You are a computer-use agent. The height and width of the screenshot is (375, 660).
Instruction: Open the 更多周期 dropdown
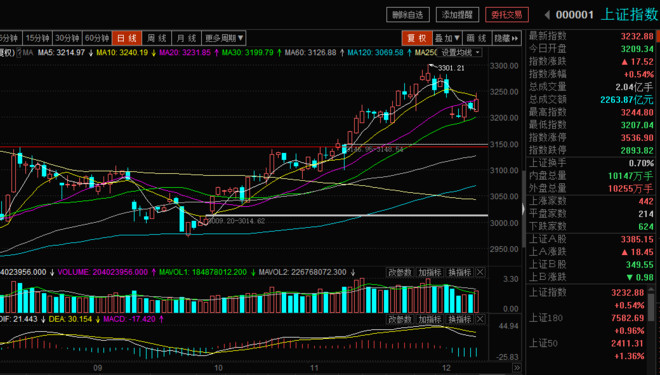224,38
